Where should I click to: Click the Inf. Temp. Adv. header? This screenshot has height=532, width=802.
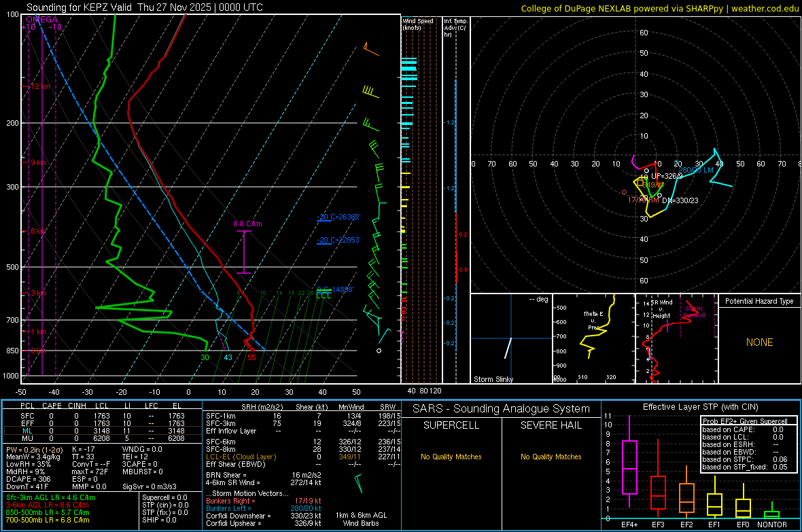tap(455, 28)
